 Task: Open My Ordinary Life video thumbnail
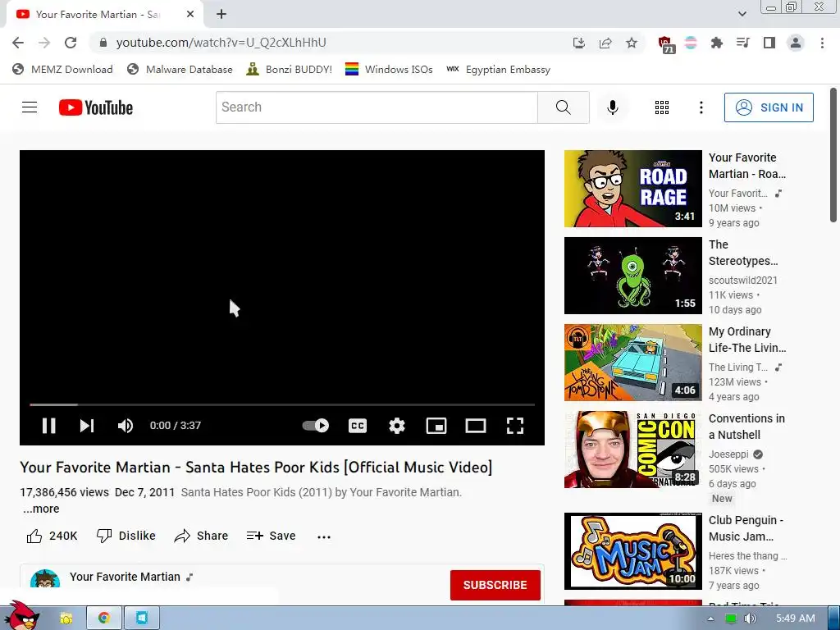tap(632, 362)
